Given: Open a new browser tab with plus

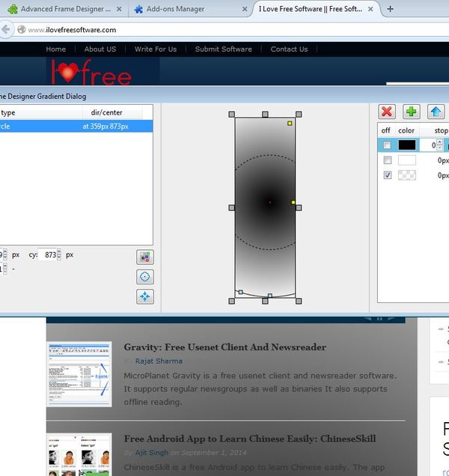Looking at the screenshot, I should [390, 9].
